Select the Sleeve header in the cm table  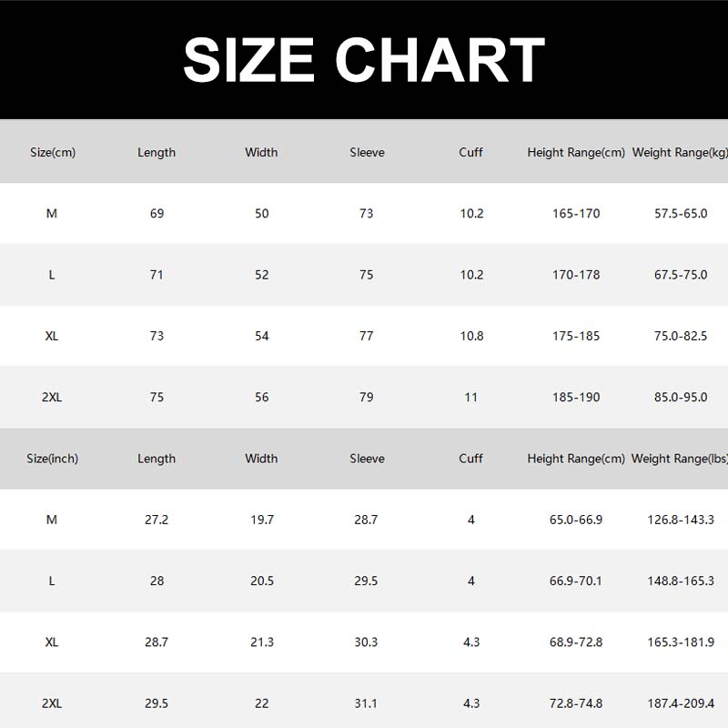[x=367, y=153]
